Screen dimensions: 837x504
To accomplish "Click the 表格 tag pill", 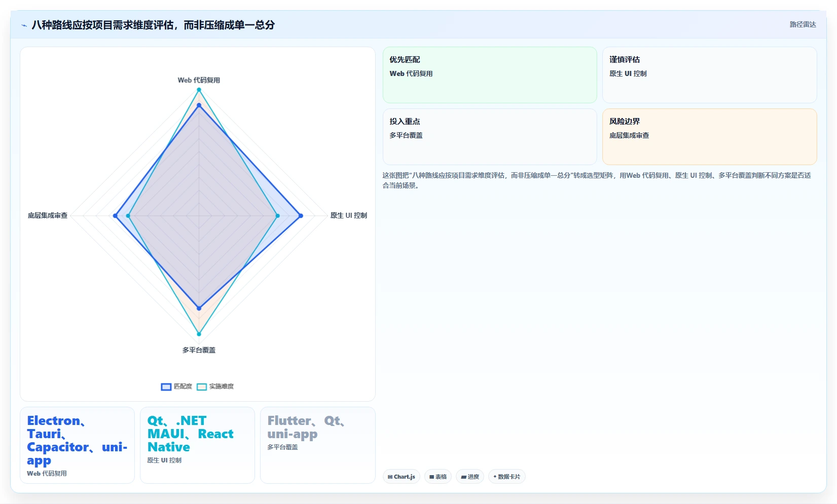I will (x=438, y=477).
